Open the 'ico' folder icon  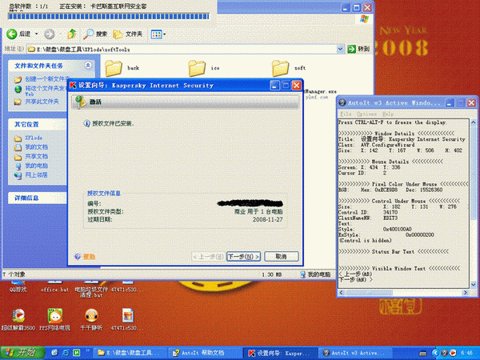[197, 68]
